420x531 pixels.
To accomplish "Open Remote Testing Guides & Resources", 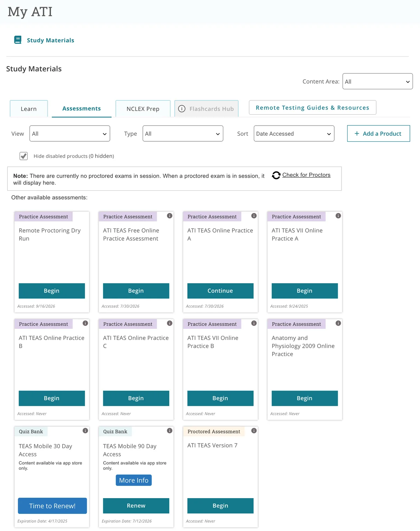I will pos(313,107).
